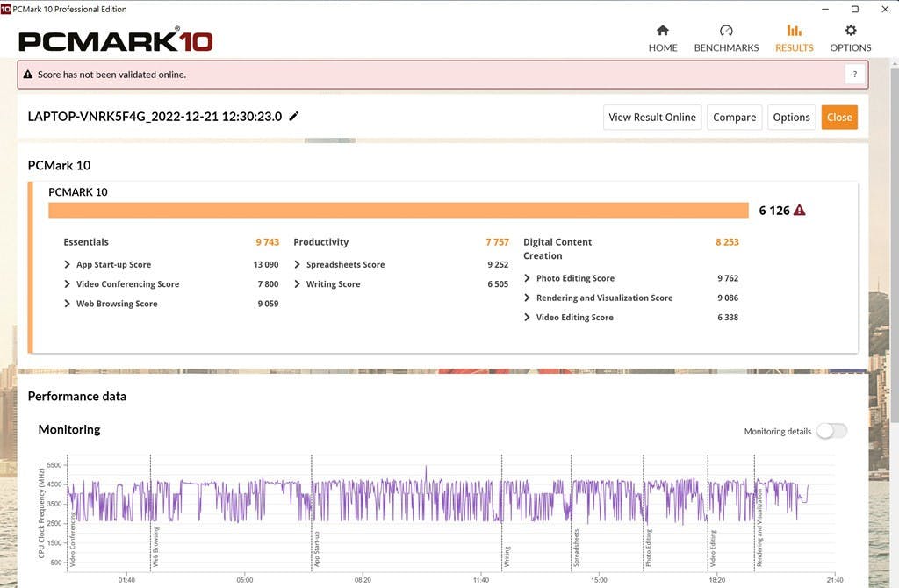The image size is (899, 588).
Task: Click the orange PCMark 10 score bar
Action: (398, 211)
